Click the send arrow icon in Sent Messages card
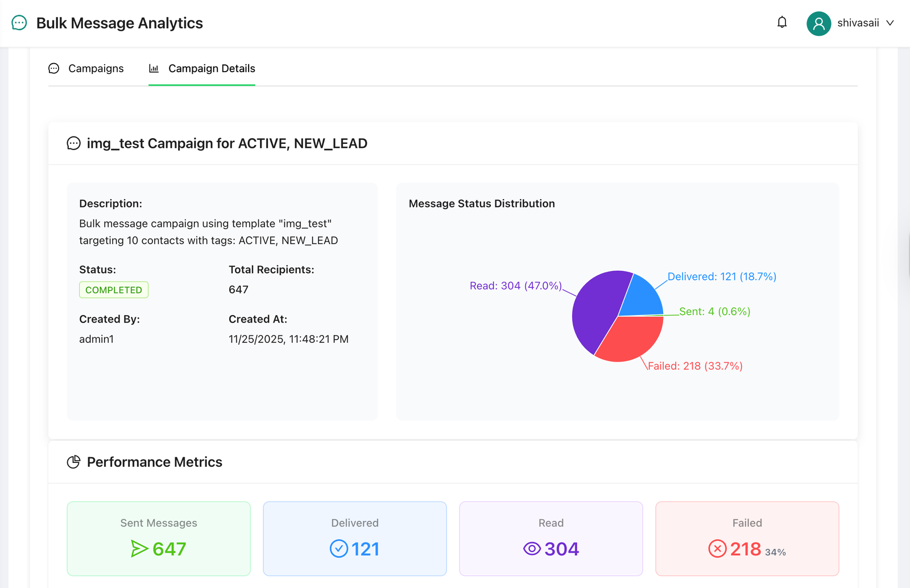910x588 pixels. coord(138,549)
